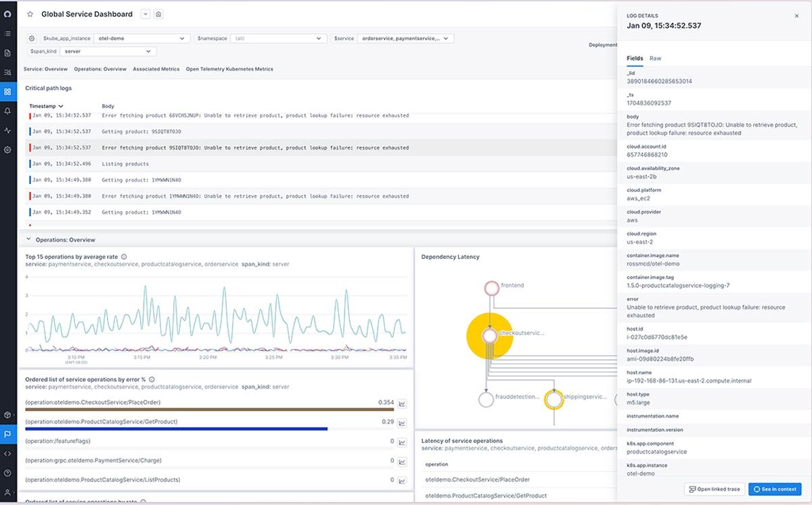Click the activity pulse icon in the sidebar
The image size is (812, 505).
point(8,130)
